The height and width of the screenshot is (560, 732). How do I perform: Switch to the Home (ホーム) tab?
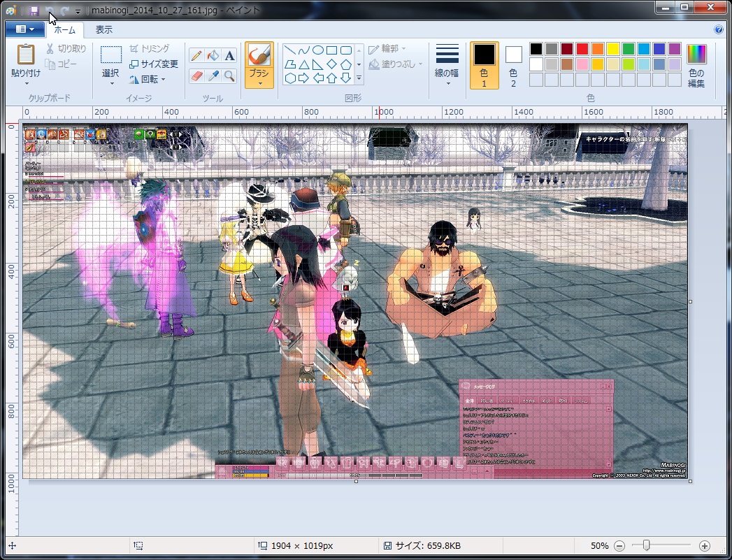pos(64,30)
